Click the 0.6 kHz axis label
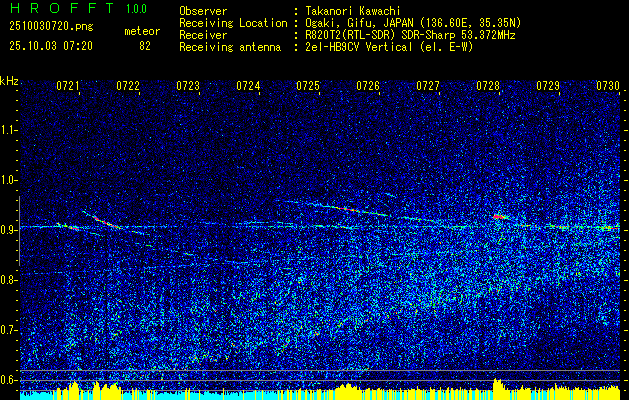The width and height of the screenshot is (629, 400). click(9, 380)
